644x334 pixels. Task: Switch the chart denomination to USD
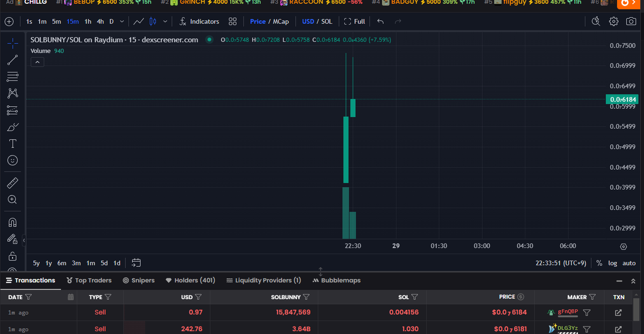coord(308,21)
